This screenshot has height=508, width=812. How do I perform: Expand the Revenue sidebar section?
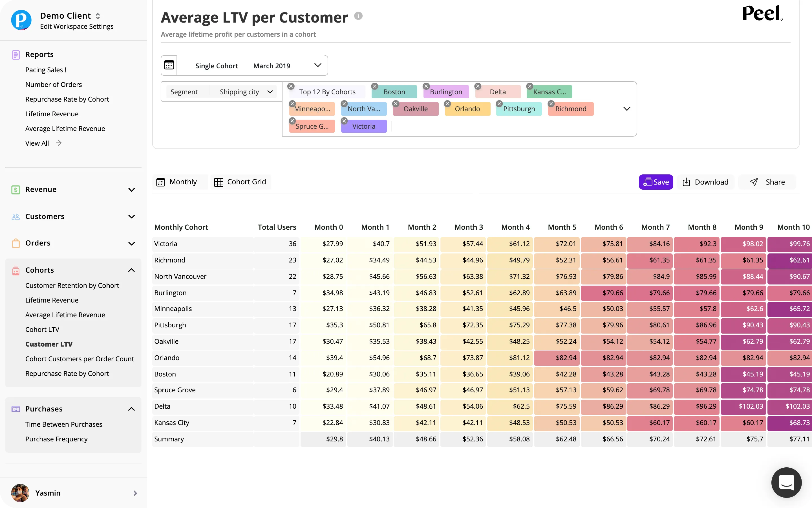tap(132, 190)
